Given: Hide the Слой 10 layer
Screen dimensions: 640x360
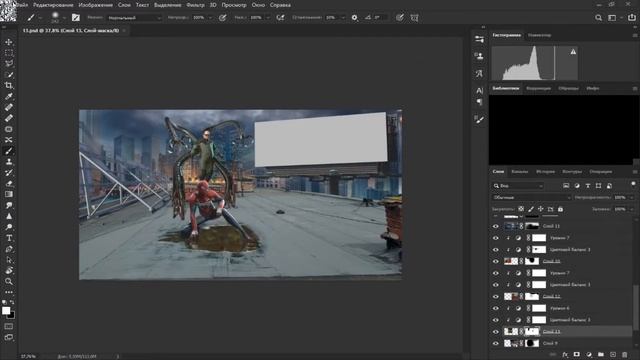Looking at the screenshot, I should [496, 261].
